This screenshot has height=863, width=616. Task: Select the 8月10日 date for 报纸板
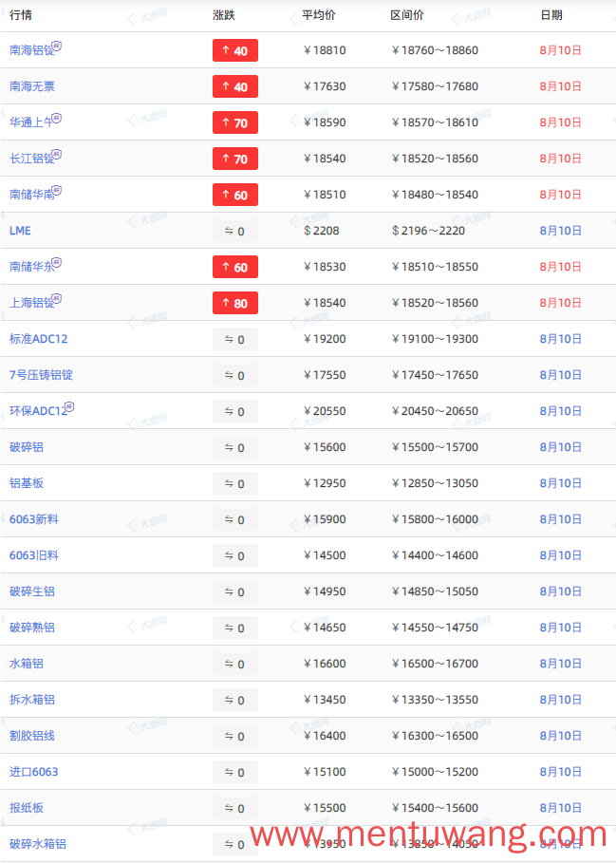[560, 807]
